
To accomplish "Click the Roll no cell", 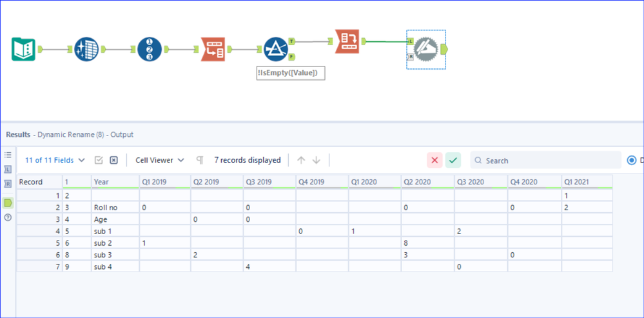I will [x=115, y=208].
